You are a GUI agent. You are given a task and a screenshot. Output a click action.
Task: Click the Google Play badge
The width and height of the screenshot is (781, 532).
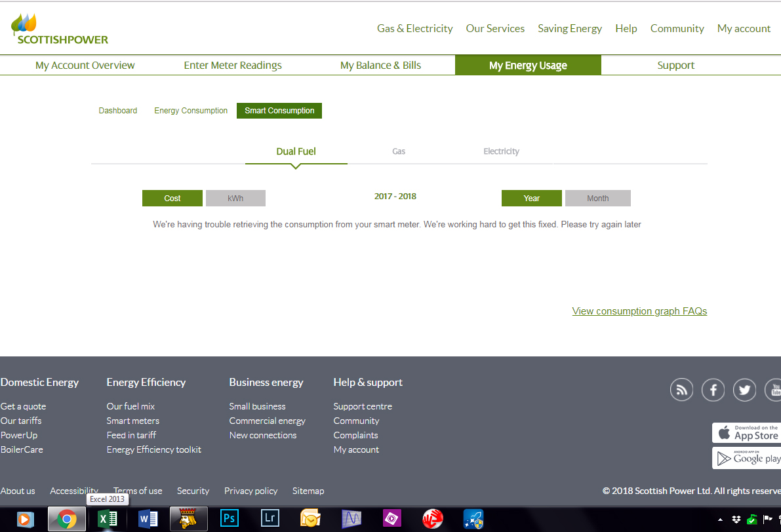pos(747,458)
